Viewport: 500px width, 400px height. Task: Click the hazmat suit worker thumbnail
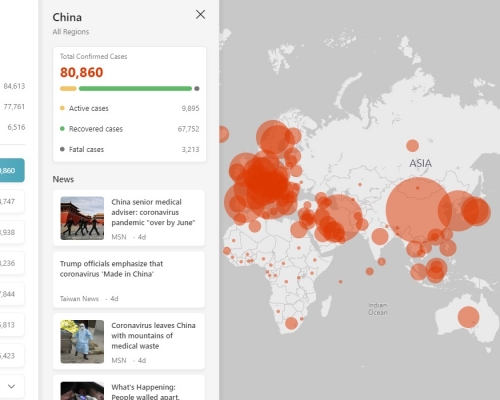82,341
